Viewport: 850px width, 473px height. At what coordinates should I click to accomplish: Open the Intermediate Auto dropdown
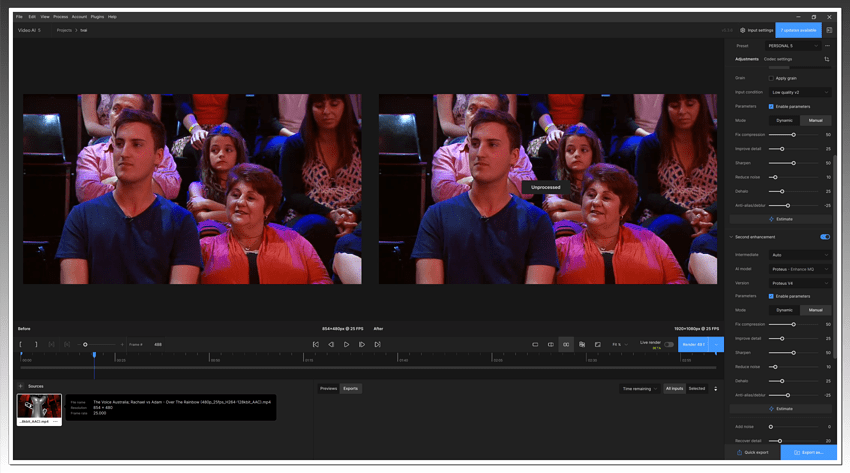click(x=800, y=255)
